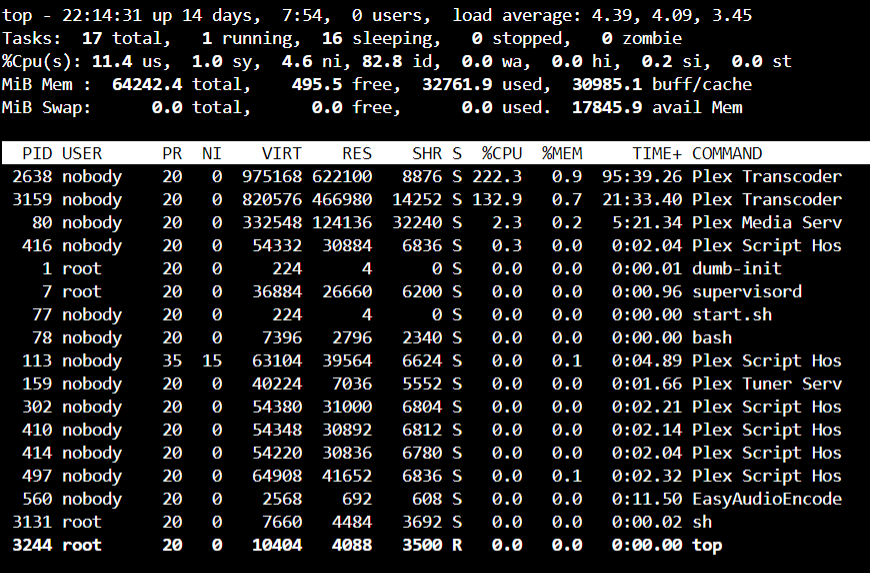Click the 5:21.34 TIME+ value
The height and width of the screenshot is (573, 870).
(647, 222)
